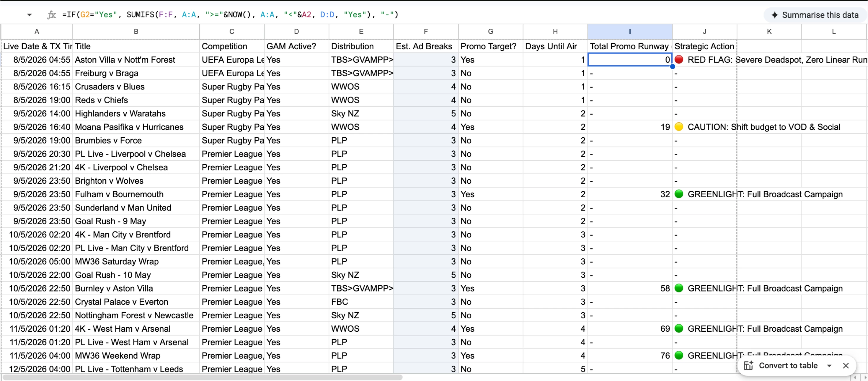Select column I header
Screen dimensions: 868x381
point(630,31)
